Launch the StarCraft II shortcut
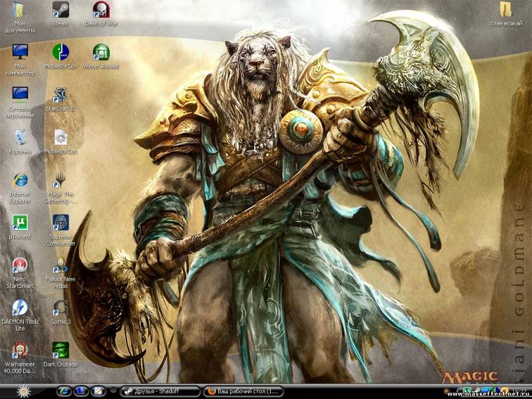 pyautogui.click(x=61, y=94)
